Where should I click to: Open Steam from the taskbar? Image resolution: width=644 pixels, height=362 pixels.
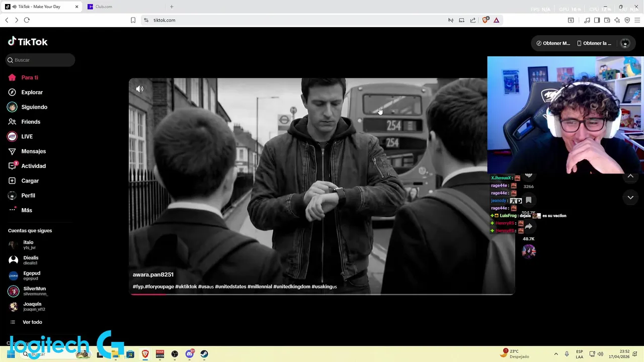click(204, 354)
